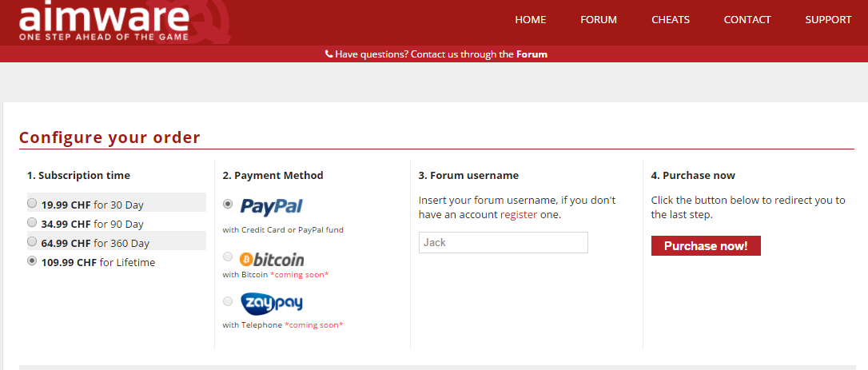Go to the CHEATS page
This screenshot has width=868, height=370.
coord(671,20)
